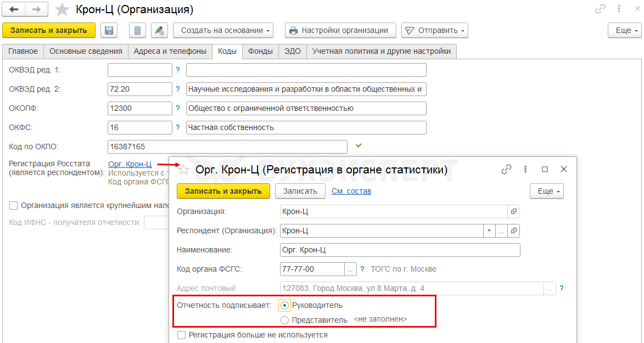
Task: Click Записать button in dialog
Action: pyautogui.click(x=300, y=191)
